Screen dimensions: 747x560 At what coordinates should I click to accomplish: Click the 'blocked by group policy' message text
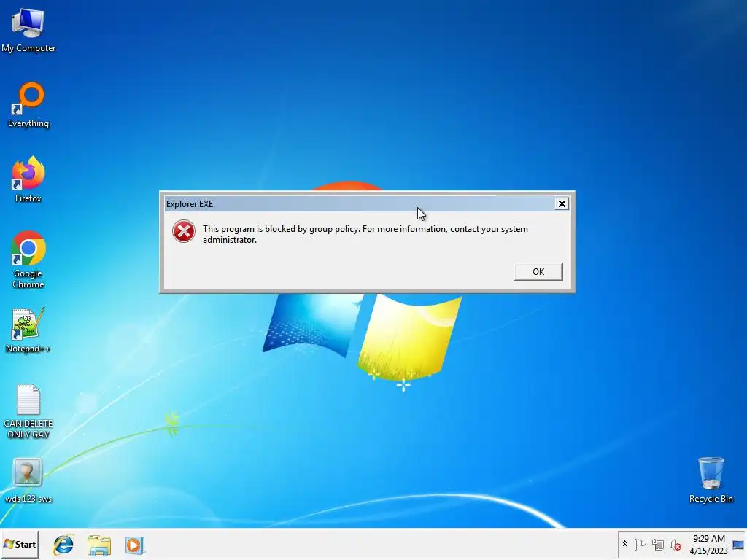(x=365, y=234)
